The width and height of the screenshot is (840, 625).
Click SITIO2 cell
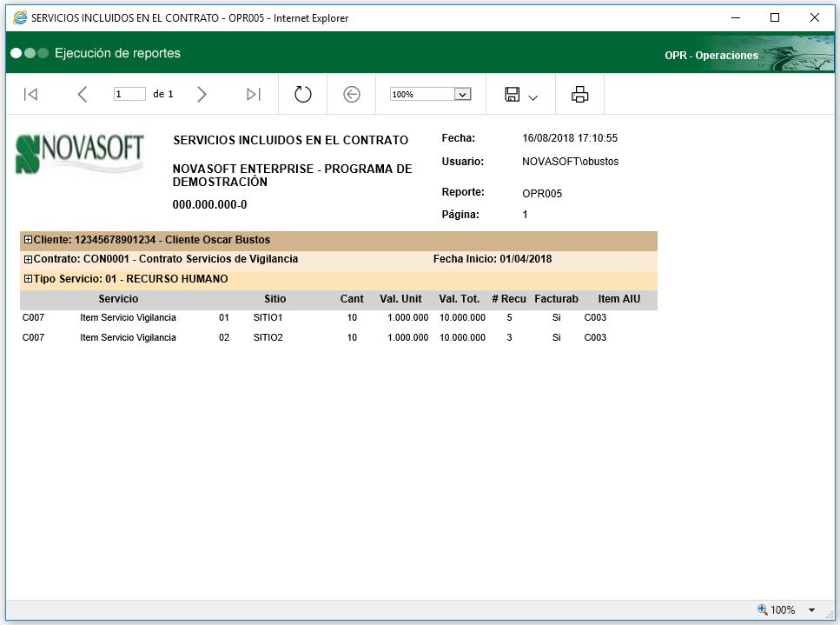pyautogui.click(x=268, y=337)
